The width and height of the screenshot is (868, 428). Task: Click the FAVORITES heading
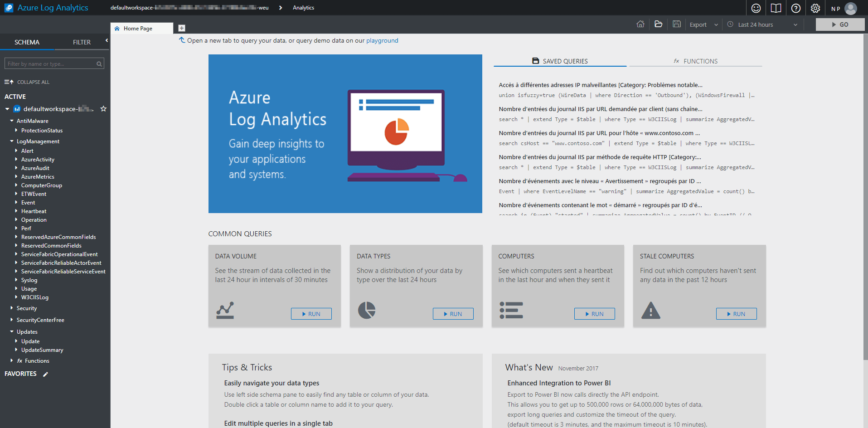coord(20,374)
